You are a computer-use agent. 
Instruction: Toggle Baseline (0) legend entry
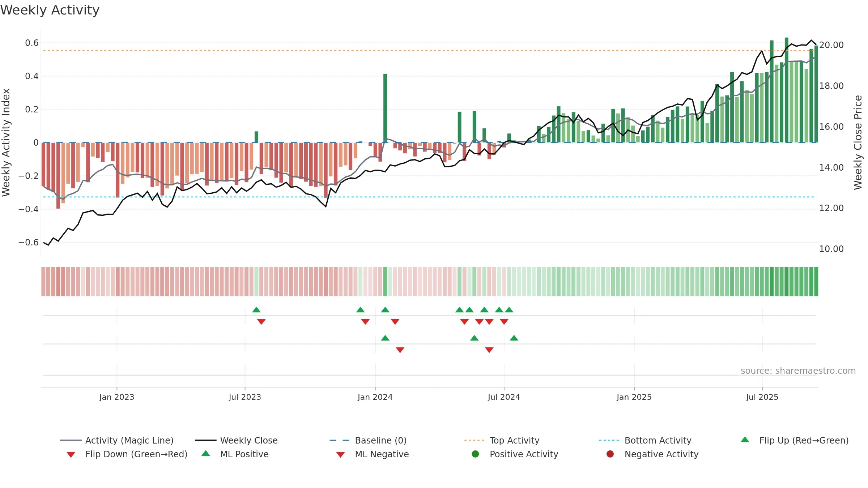pyautogui.click(x=368, y=440)
